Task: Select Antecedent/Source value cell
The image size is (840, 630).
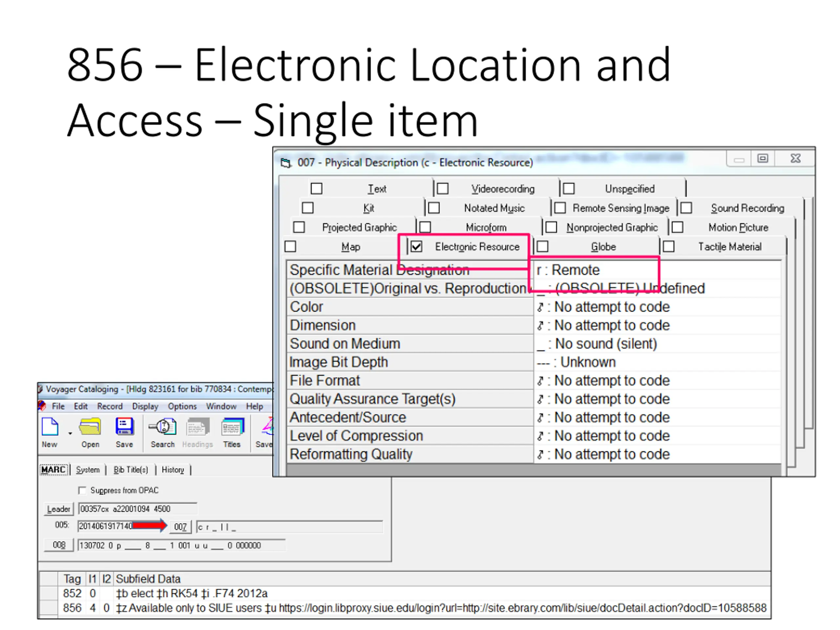Action: (x=657, y=417)
